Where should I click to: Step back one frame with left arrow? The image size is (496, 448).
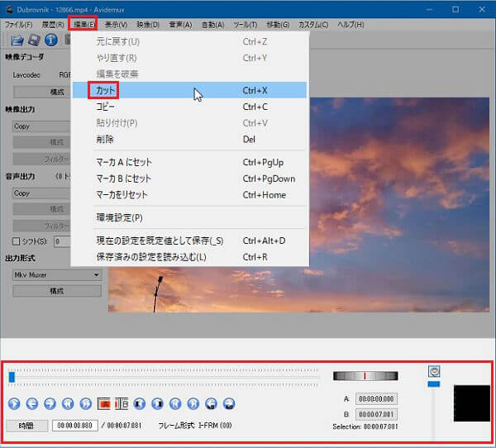click(x=32, y=403)
